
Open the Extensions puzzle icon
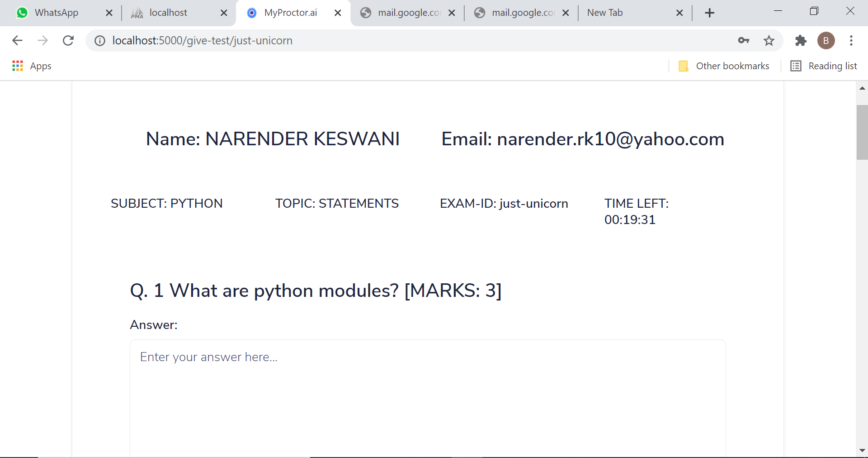tap(801, 41)
